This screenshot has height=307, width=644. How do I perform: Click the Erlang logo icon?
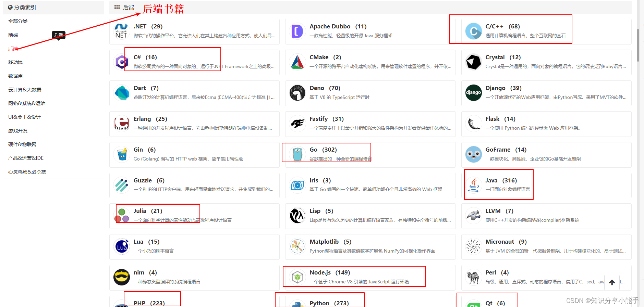(x=121, y=124)
